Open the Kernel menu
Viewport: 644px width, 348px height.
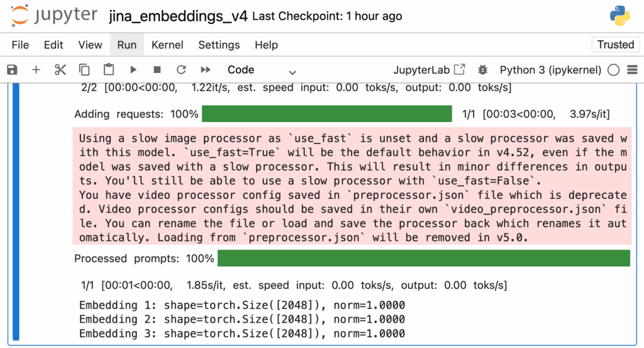pyautogui.click(x=167, y=45)
